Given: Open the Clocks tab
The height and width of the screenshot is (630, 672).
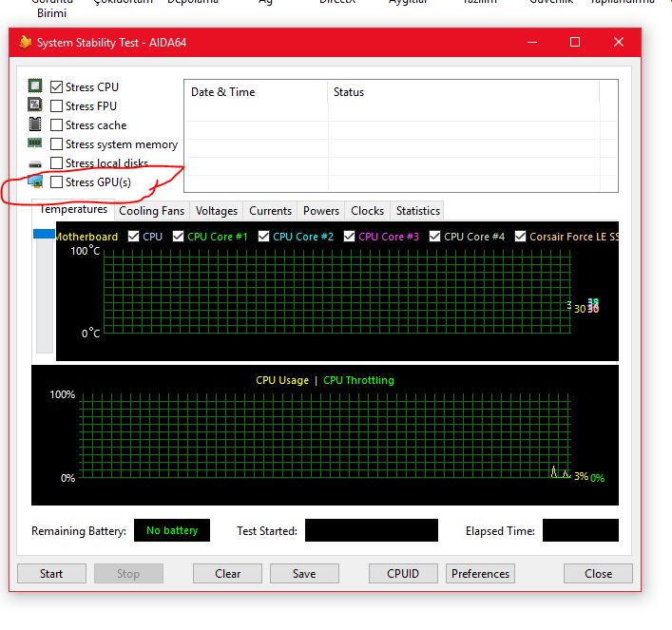Looking at the screenshot, I should (x=367, y=211).
